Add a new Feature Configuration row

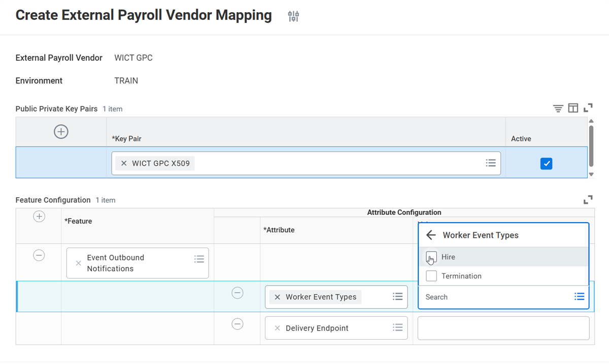[39, 216]
